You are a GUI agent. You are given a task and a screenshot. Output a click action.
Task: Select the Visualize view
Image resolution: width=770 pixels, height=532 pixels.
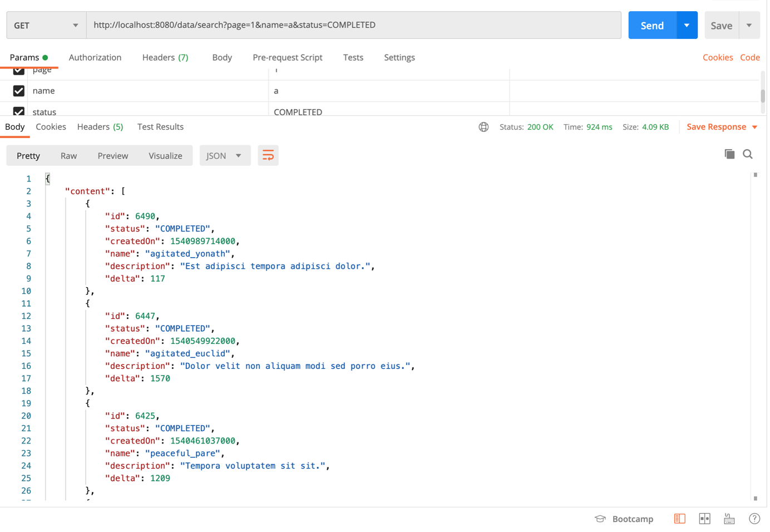(165, 156)
